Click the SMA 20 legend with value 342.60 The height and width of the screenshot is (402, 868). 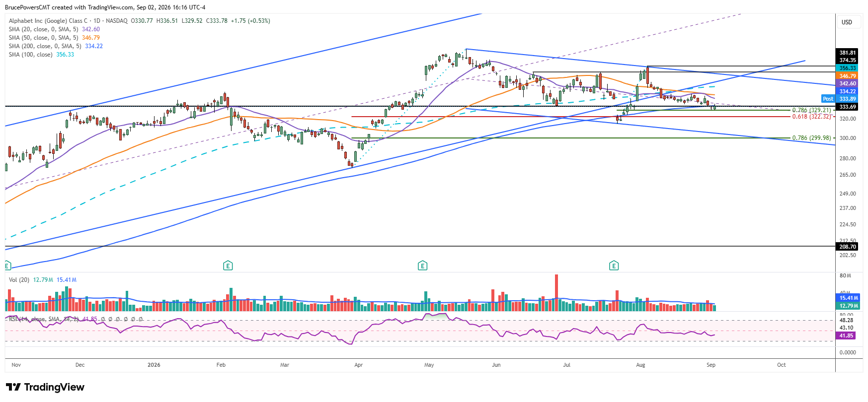click(x=54, y=29)
